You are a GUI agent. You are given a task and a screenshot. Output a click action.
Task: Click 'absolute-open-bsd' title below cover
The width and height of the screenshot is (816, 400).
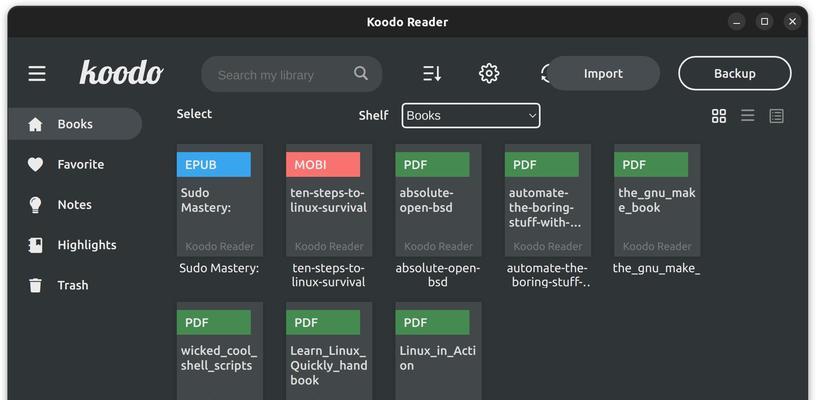coord(438,275)
